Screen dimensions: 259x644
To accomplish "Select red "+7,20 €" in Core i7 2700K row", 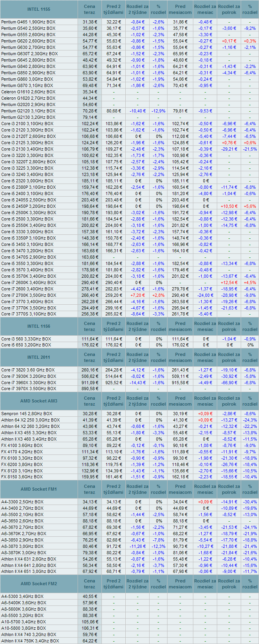I will coord(138,295).
